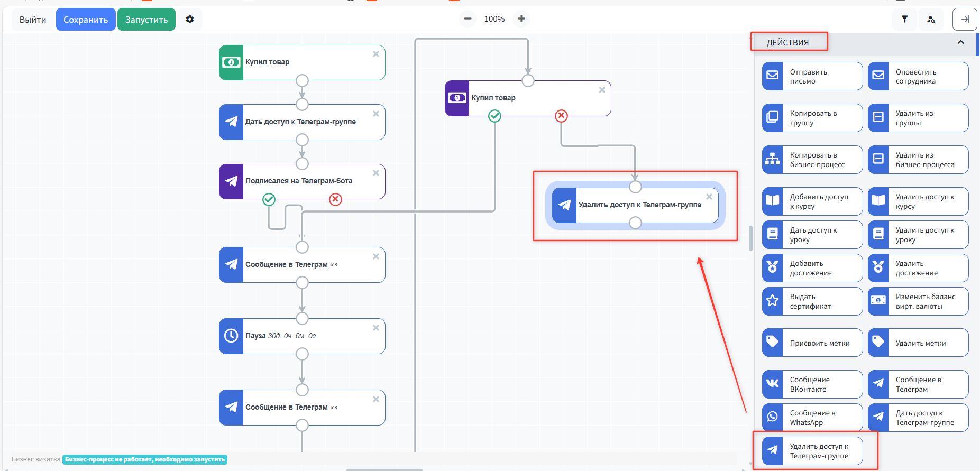Zoom in with the plus icon
This screenshot has height=471, width=980.
[521, 19]
